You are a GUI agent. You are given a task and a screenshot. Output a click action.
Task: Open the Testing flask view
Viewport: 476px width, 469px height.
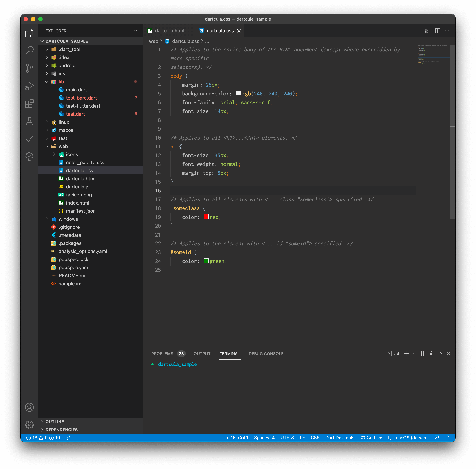coord(29,121)
